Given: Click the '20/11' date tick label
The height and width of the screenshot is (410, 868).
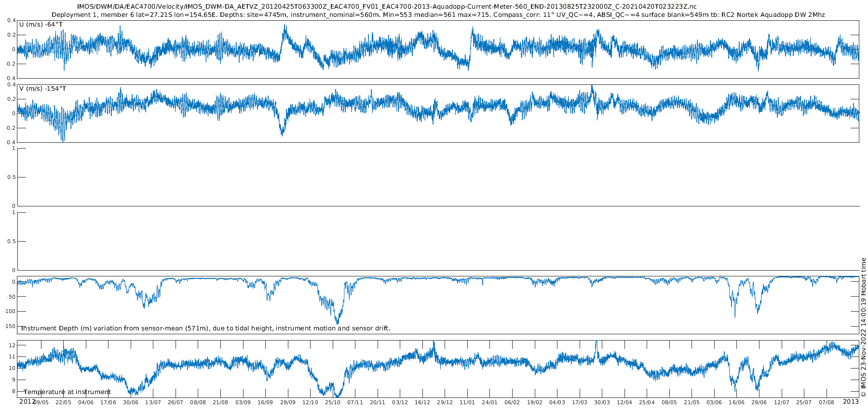Looking at the screenshot, I should coord(378,402).
